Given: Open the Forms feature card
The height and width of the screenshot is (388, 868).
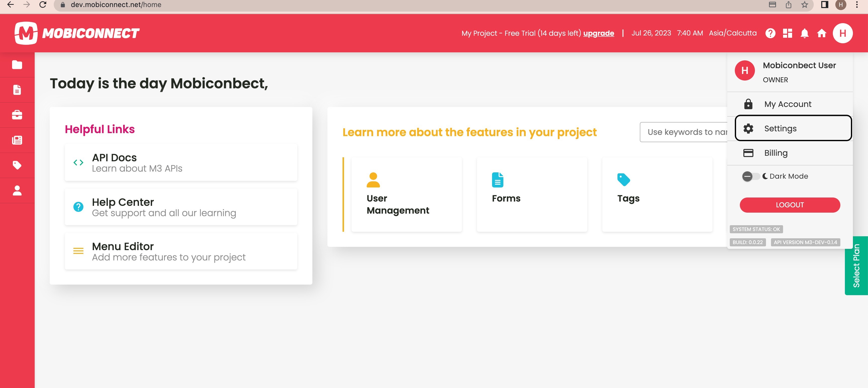Looking at the screenshot, I should [x=532, y=194].
